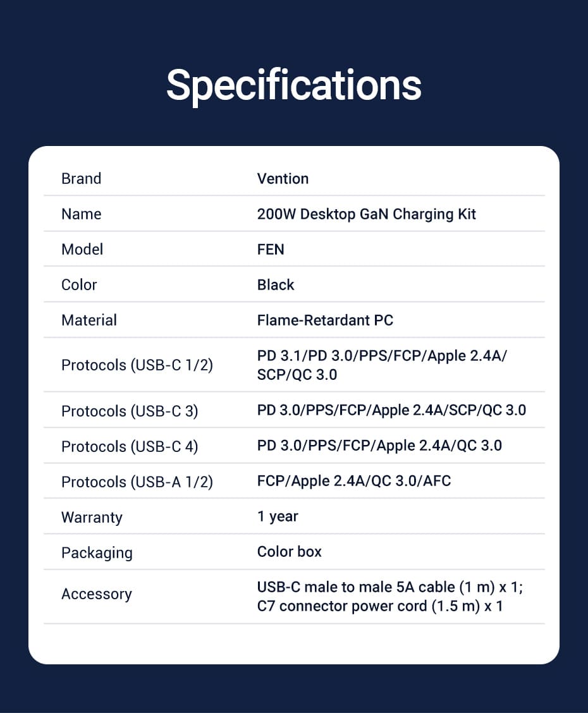The height and width of the screenshot is (713, 588).
Task: Click the Protocols (USB-C 4) label
Action: tap(130, 447)
